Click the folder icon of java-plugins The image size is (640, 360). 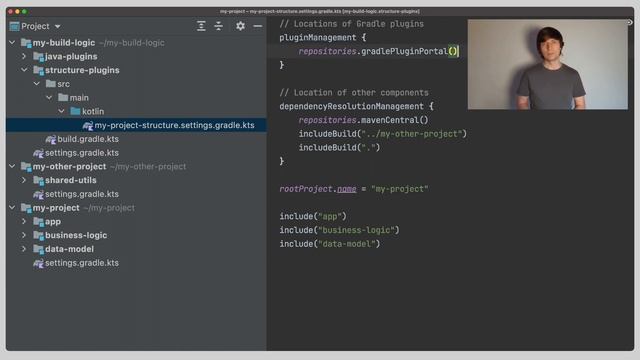point(38,57)
